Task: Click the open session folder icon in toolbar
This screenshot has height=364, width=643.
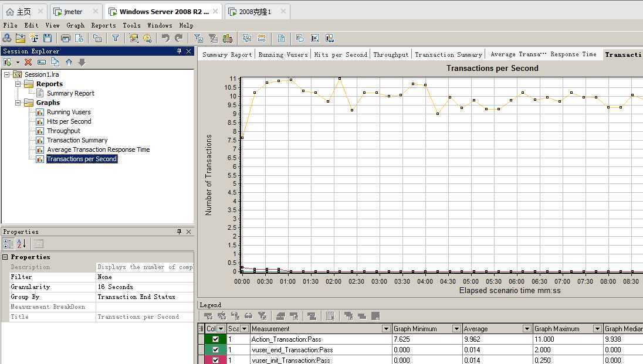Action: point(21,38)
